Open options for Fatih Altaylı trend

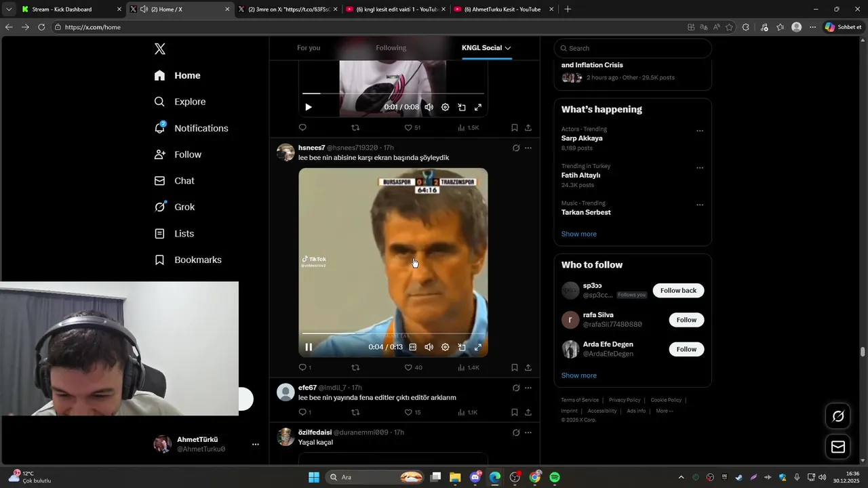point(700,168)
